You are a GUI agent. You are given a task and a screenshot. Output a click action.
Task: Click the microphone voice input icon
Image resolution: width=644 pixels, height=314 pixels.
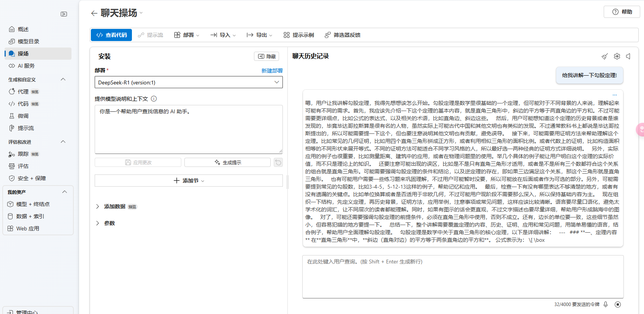point(606,304)
